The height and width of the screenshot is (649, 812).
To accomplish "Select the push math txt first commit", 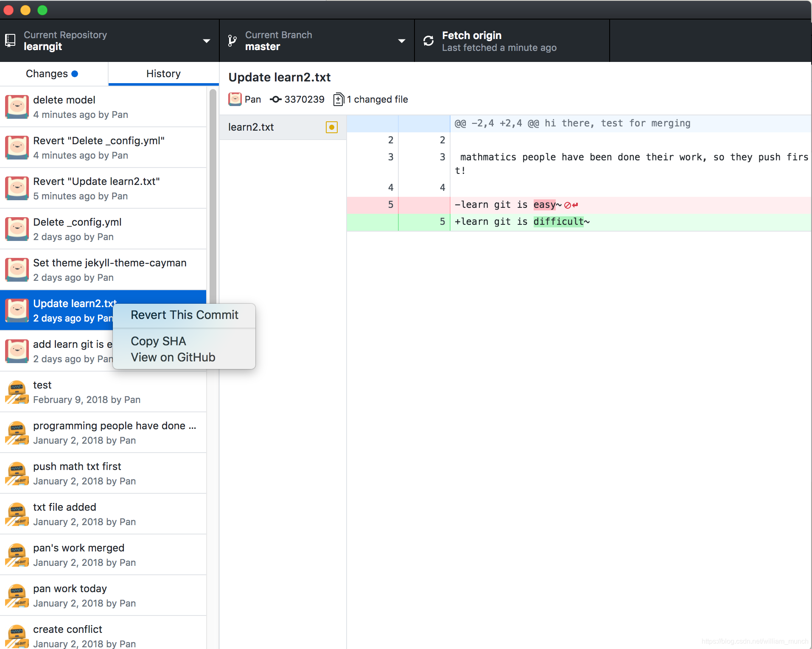I will [x=103, y=473].
